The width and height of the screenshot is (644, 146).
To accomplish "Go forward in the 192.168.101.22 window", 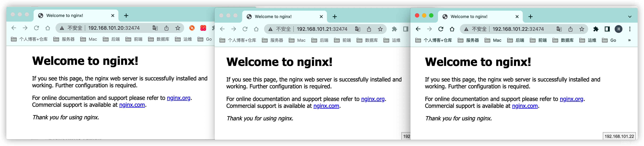I will pyautogui.click(x=429, y=29).
